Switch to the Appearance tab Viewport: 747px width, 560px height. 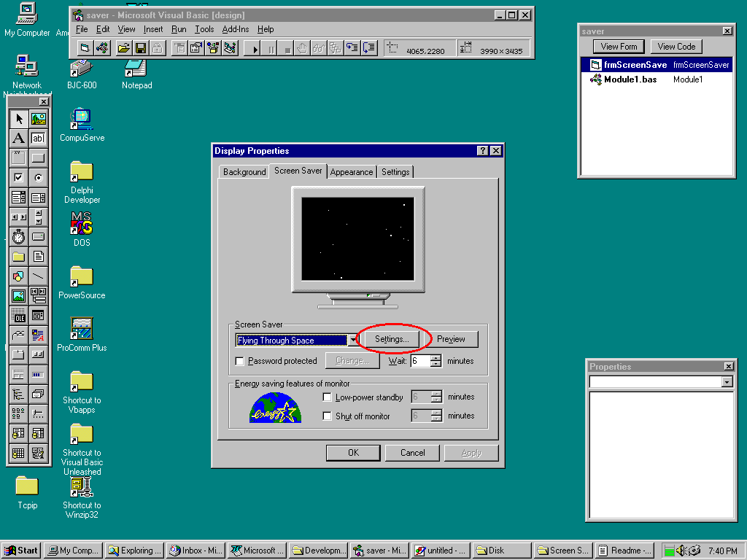click(352, 172)
